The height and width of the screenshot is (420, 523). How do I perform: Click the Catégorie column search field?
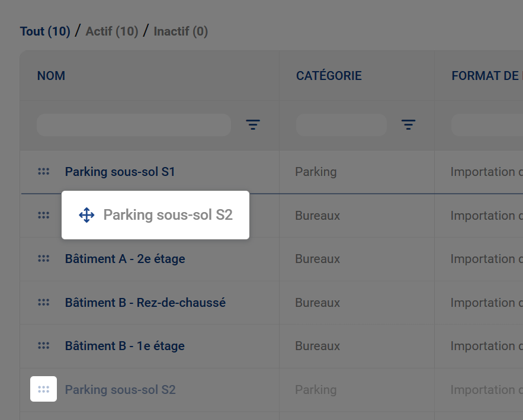341,125
